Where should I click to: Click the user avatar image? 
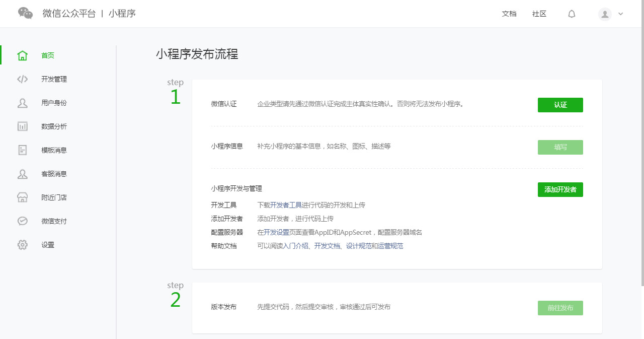point(604,14)
